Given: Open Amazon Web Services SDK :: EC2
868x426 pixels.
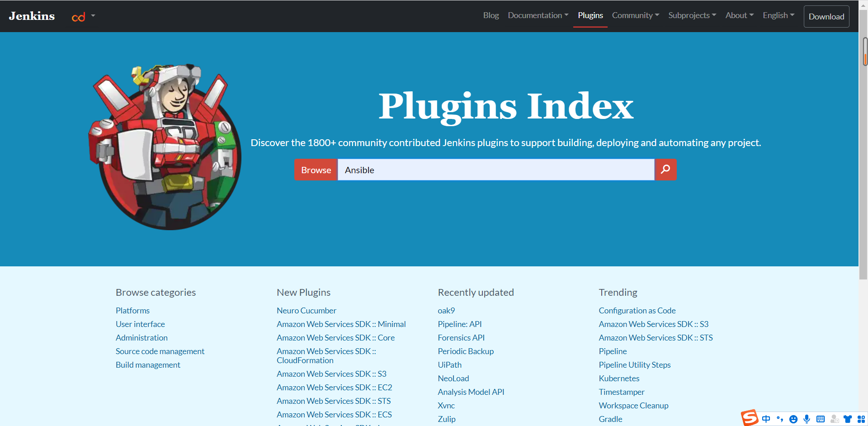Looking at the screenshot, I should tap(334, 388).
